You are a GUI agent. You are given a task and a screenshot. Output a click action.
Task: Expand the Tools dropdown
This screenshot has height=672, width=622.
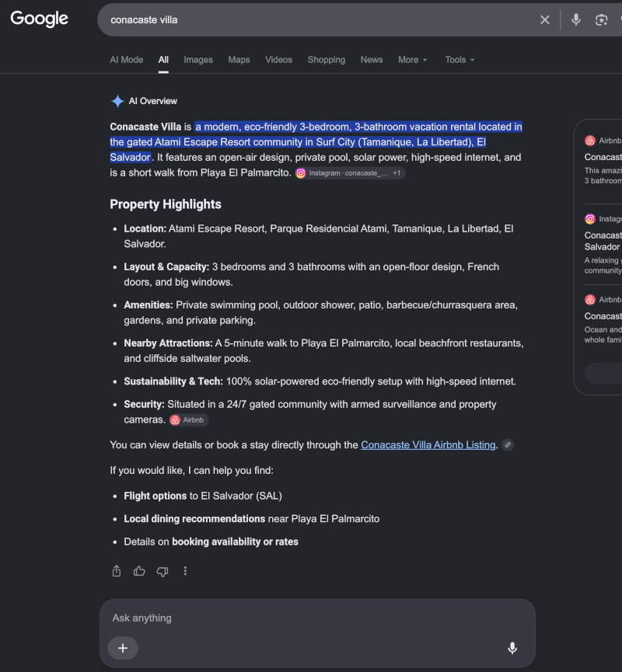pos(460,60)
